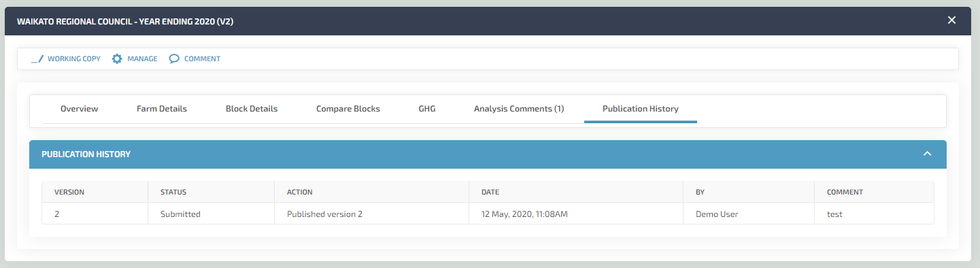Screen dimensions: 980x268
Task: Open the Analysis Comments (1) tab
Action: pos(519,109)
